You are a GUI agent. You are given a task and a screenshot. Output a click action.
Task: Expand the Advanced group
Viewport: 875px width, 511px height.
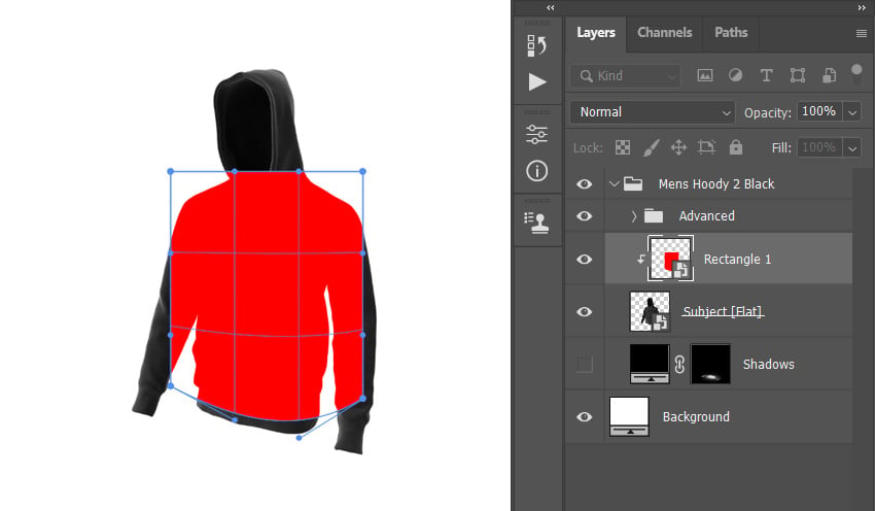633,216
